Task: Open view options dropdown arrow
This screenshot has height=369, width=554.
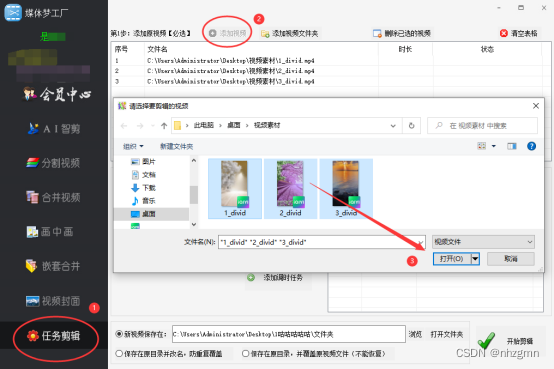Action: [x=494, y=146]
